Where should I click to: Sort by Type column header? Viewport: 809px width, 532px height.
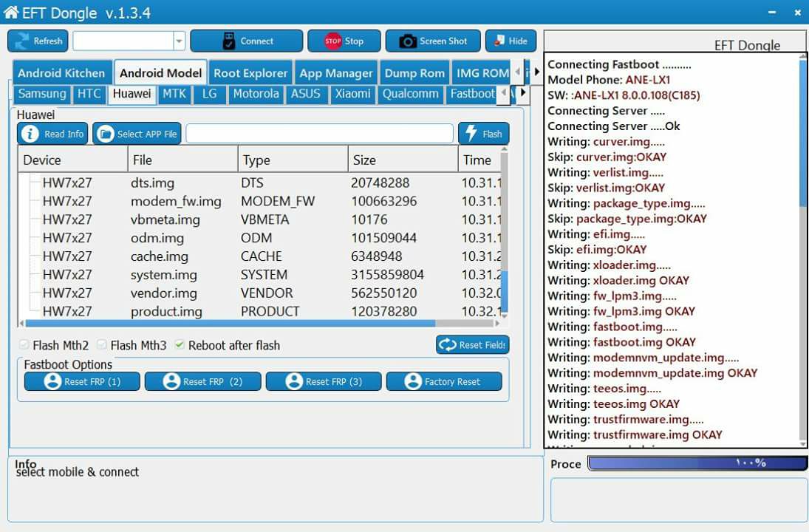click(x=293, y=160)
